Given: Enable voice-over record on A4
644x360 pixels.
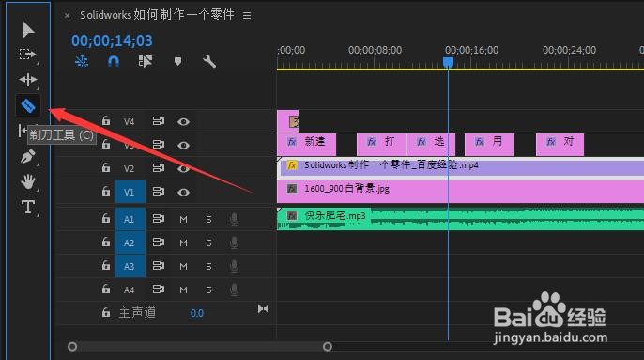Looking at the screenshot, I should click(234, 290).
